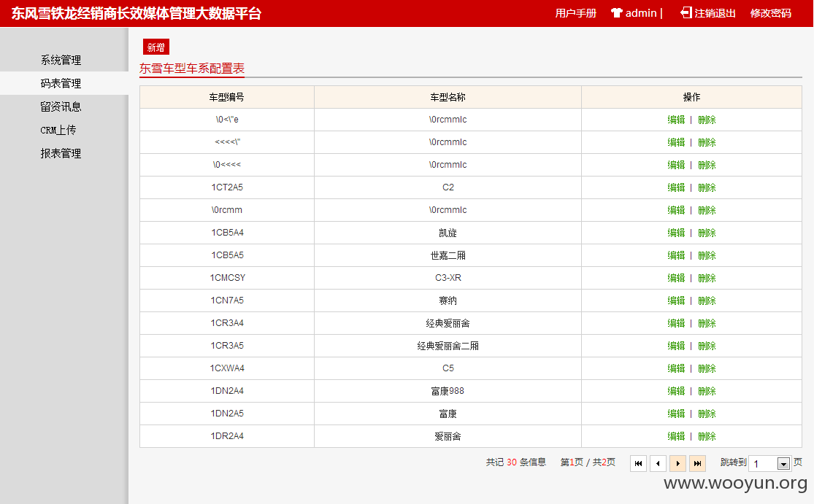Edit the 1CR3A5 经典爱丽舍二厢 row

676,346
